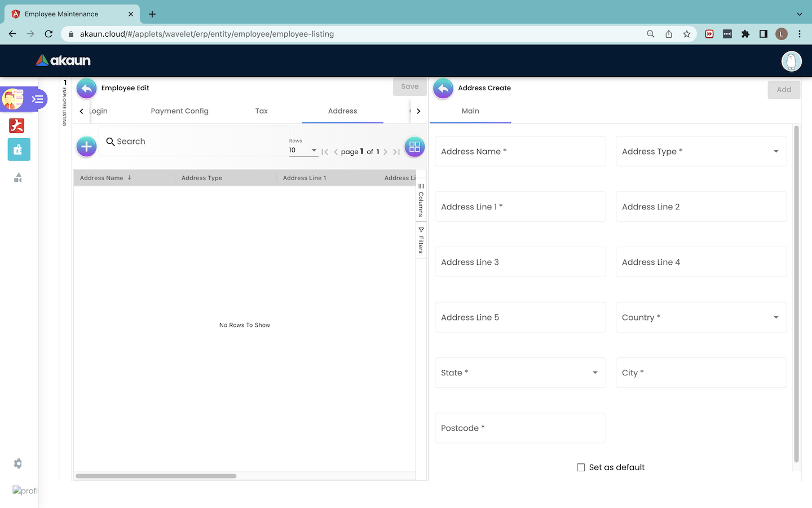Expand the Address Type dropdown

[x=701, y=151]
